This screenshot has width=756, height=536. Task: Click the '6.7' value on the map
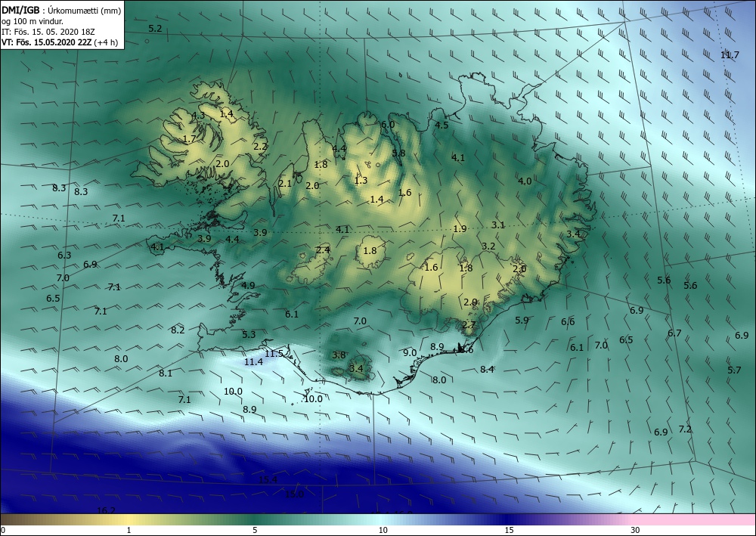tap(674, 333)
